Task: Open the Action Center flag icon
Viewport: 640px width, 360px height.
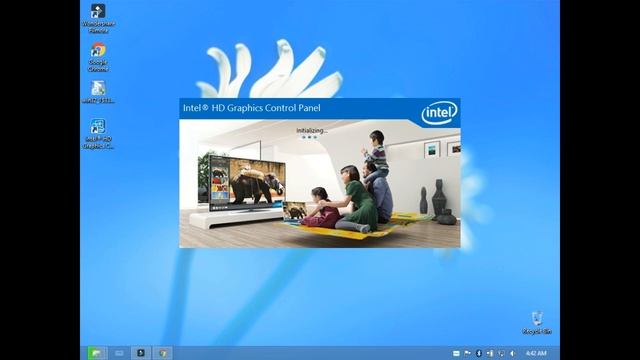Action: (x=468, y=353)
